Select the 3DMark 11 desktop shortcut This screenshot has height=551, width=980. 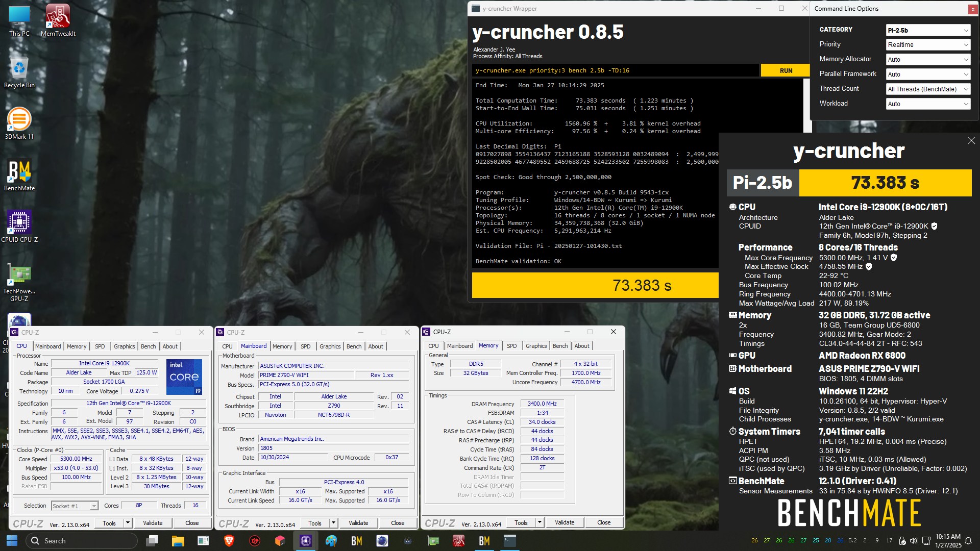pyautogui.click(x=19, y=123)
